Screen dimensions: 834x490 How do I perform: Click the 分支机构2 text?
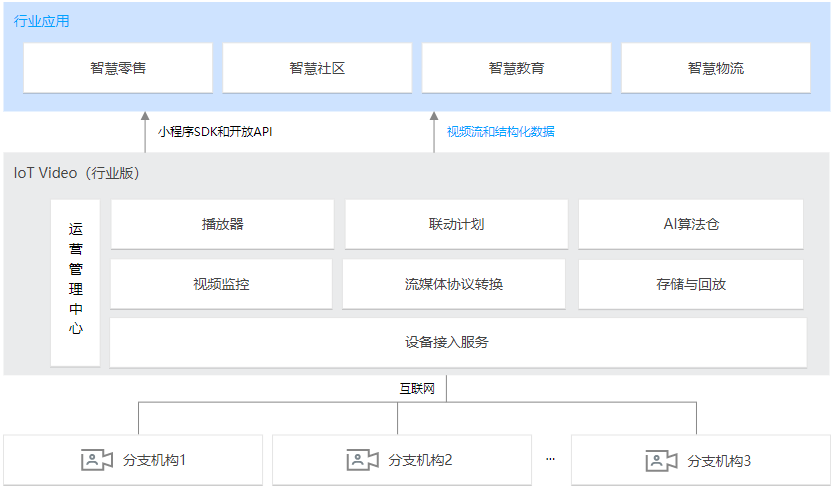pyautogui.click(x=420, y=460)
